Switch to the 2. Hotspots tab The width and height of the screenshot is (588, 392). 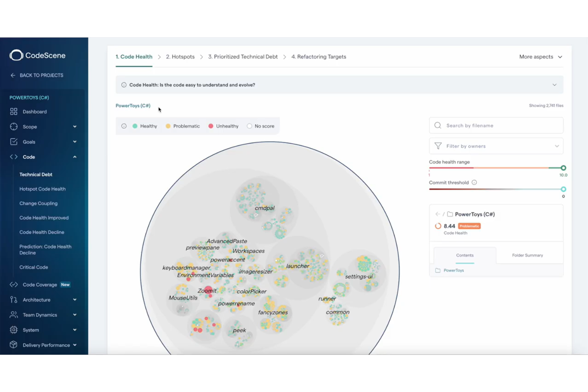[180, 57]
